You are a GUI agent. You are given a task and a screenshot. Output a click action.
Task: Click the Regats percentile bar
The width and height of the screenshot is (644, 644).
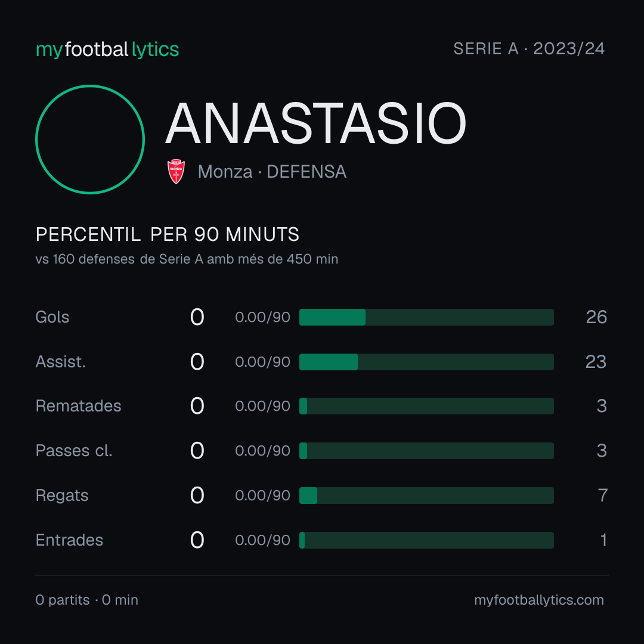click(x=426, y=496)
